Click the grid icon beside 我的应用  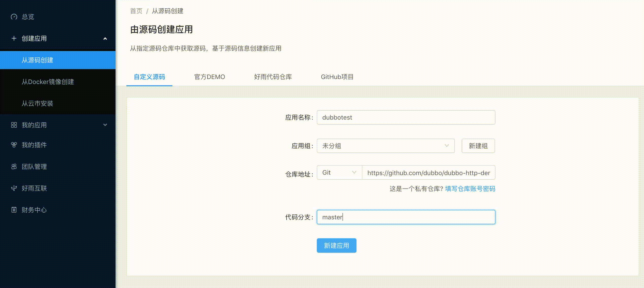coord(14,125)
